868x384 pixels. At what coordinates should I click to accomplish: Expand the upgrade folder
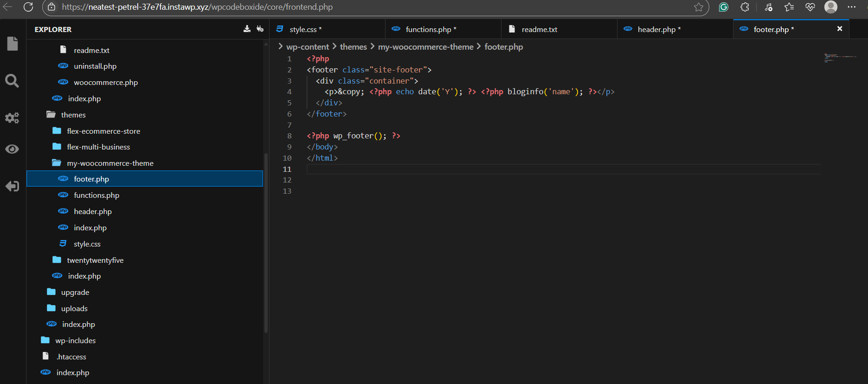point(75,292)
